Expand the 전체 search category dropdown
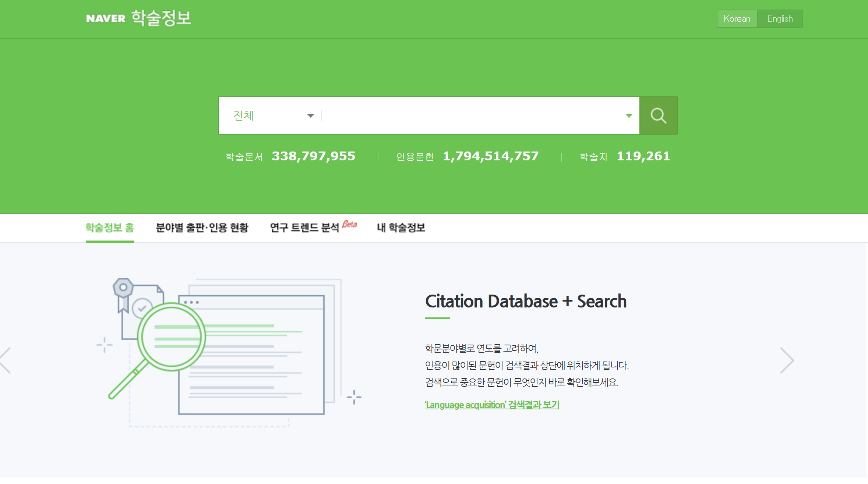The image size is (868, 484). pos(274,115)
